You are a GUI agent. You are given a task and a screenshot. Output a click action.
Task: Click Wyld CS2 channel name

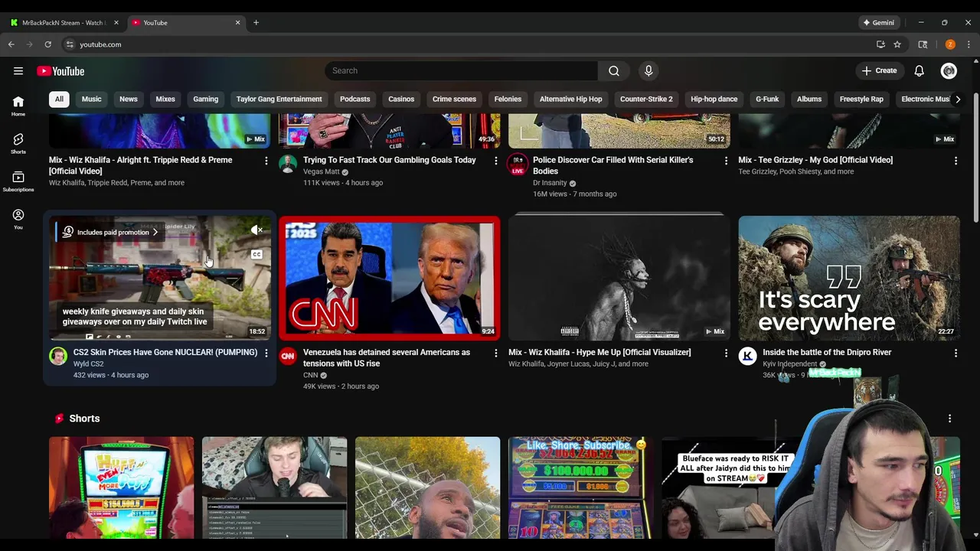click(x=88, y=364)
